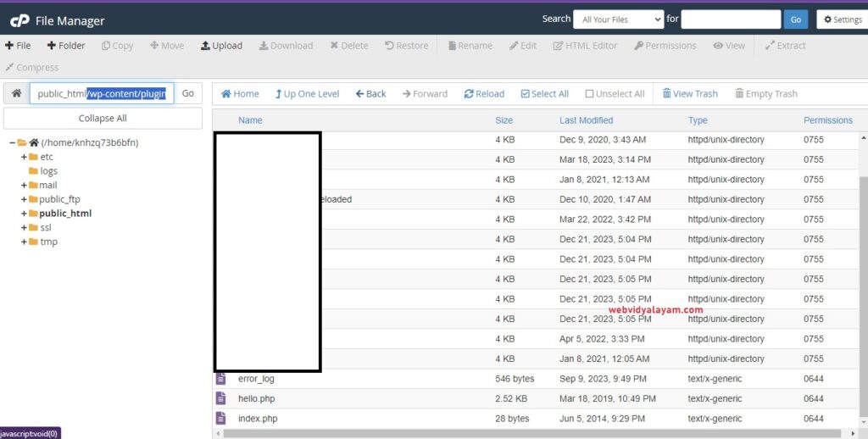Check Select All files
This screenshot has height=439, width=868.
pyautogui.click(x=544, y=94)
